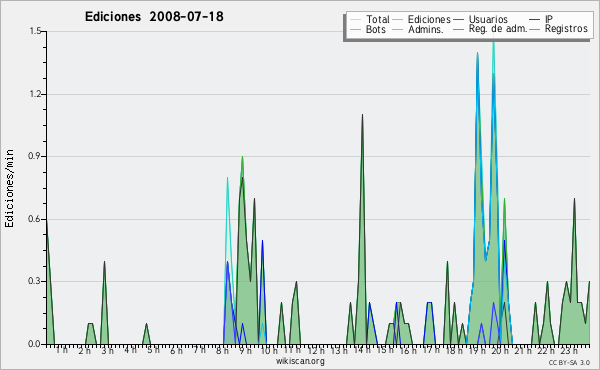Click the chart title 'Ediciones 2008-07-18'
The height and width of the screenshot is (370, 600).
pyautogui.click(x=154, y=17)
